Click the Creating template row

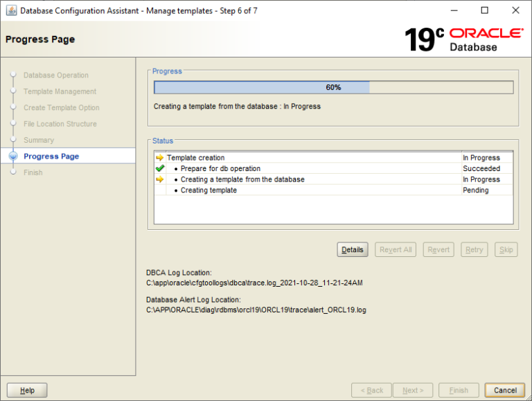pos(333,190)
